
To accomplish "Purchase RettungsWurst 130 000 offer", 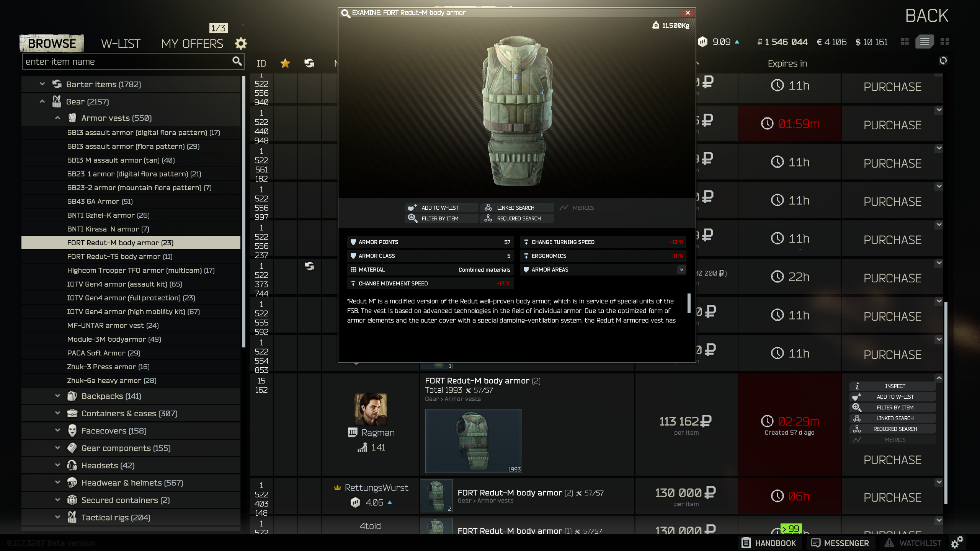I will (x=892, y=497).
